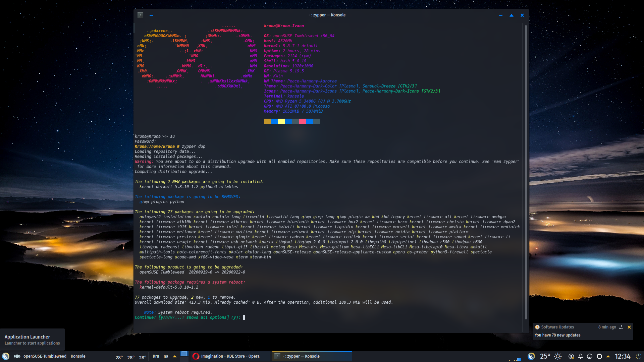The image size is (644, 362).
Task: Click the pink color block in neofetch output
Action: coord(303,121)
